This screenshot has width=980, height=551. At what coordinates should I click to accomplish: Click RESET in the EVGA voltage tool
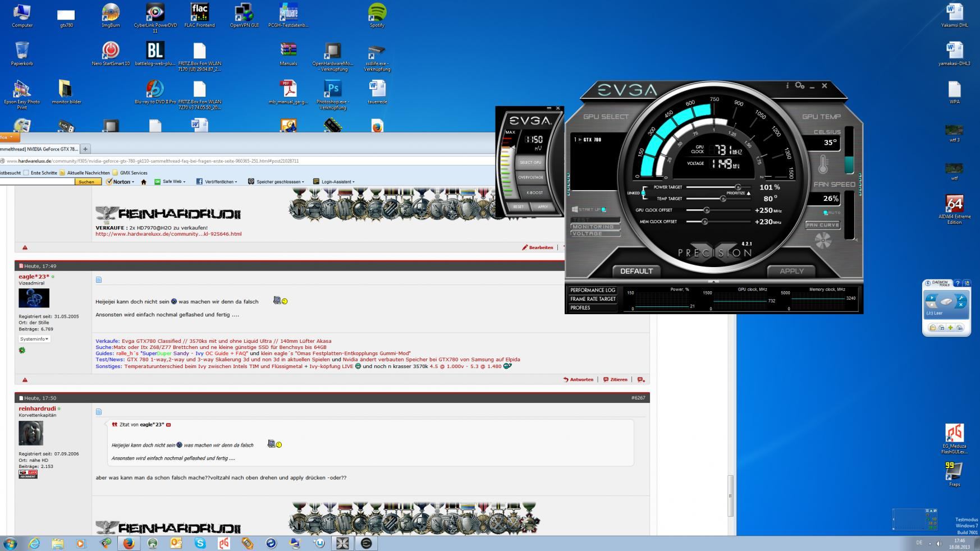click(519, 206)
